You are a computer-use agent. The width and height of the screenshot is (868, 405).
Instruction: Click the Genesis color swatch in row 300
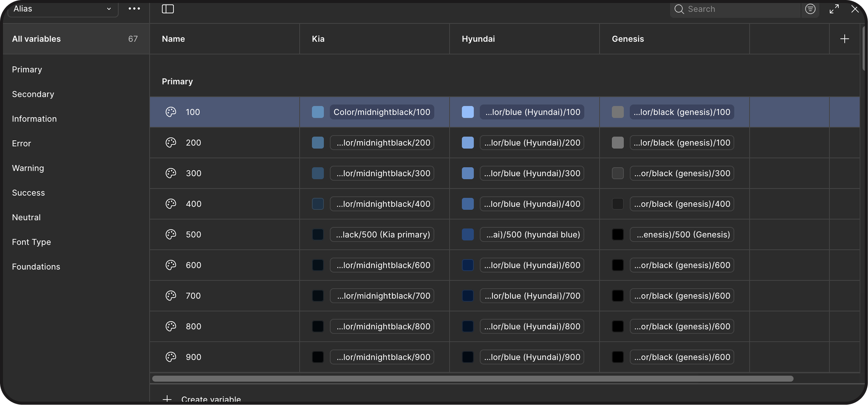[618, 173]
